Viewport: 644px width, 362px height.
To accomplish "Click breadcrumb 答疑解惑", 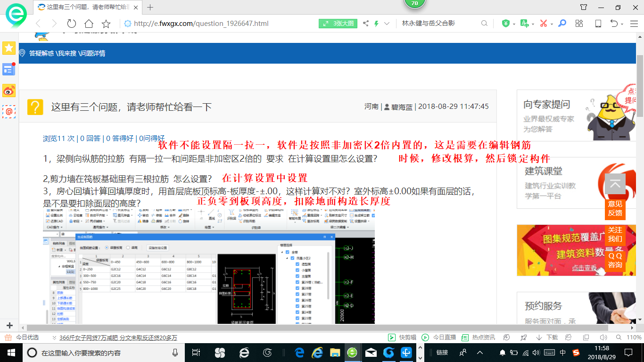I will point(41,53).
